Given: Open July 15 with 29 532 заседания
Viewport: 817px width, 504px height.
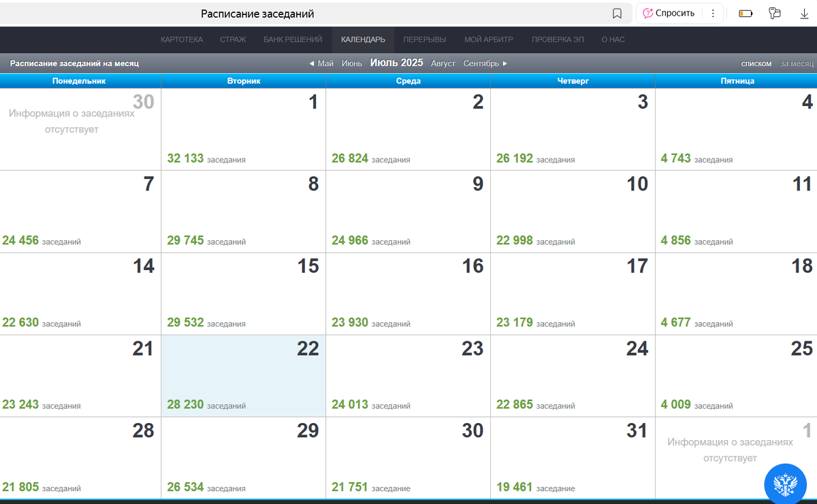Looking at the screenshot, I should (244, 294).
